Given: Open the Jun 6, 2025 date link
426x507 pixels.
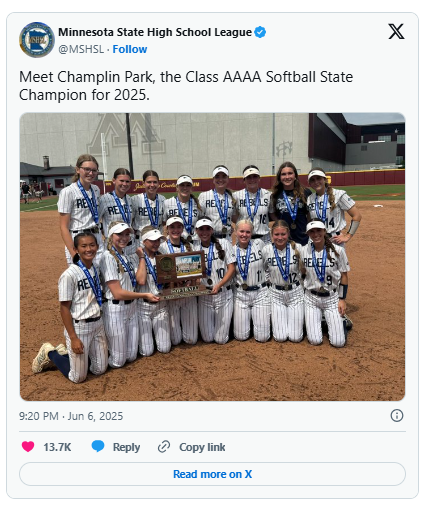Looking at the screenshot, I should [95, 416].
